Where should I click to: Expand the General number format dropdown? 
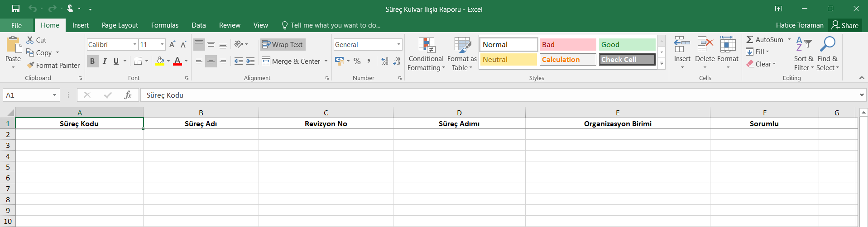click(x=398, y=44)
